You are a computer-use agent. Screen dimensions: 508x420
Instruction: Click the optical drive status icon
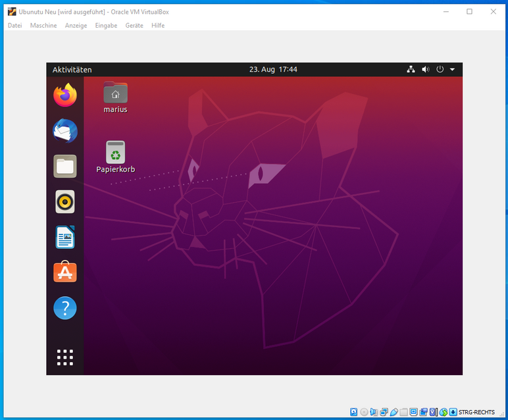tap(364, 412)
